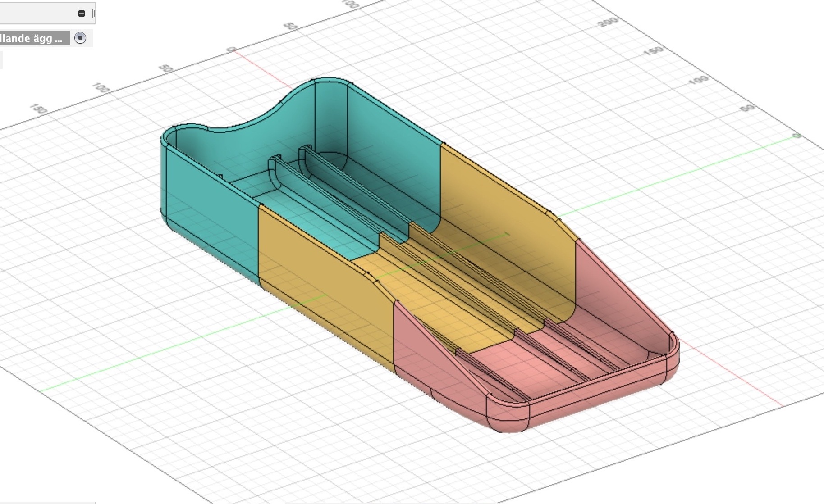824x504 pixels.
Task: Select the 'llande ägg ...' document row
Action: tap(35, 38)
